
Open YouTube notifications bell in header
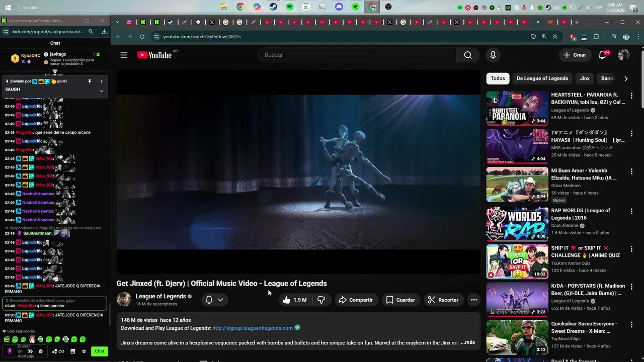coord(602,55)
